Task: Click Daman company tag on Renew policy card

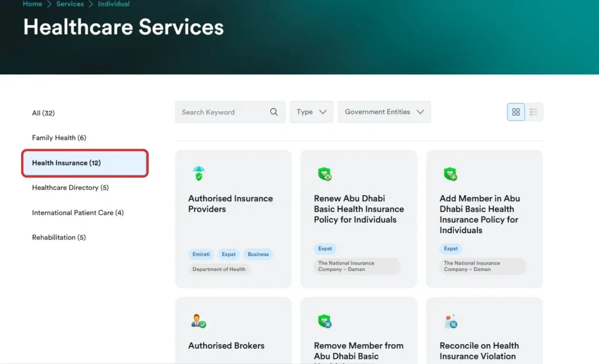Action: pos(357,266)
